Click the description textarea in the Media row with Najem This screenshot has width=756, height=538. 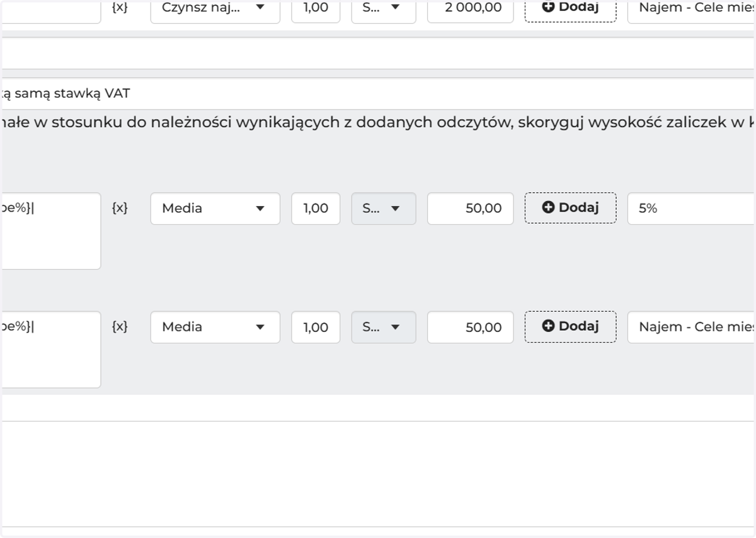point(50,350)
